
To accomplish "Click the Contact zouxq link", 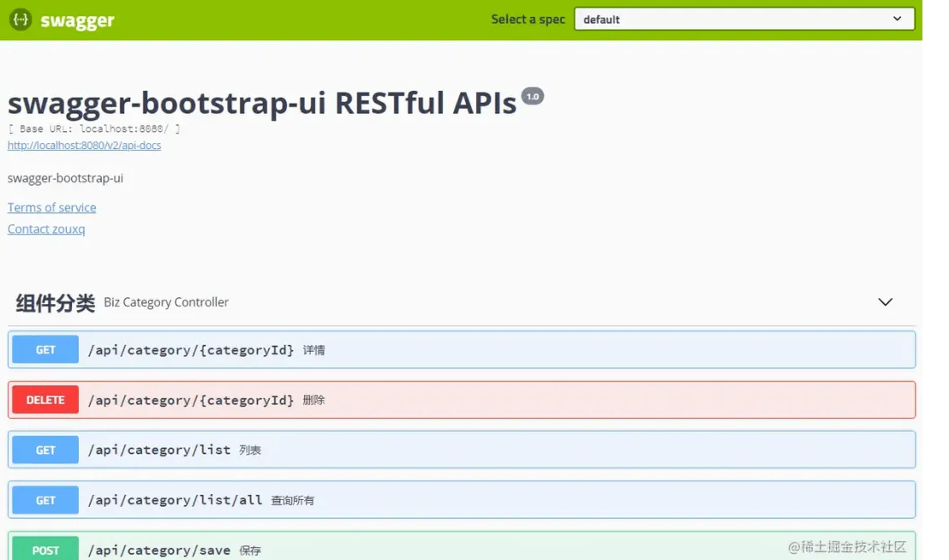I will click(x=46, y=229).
